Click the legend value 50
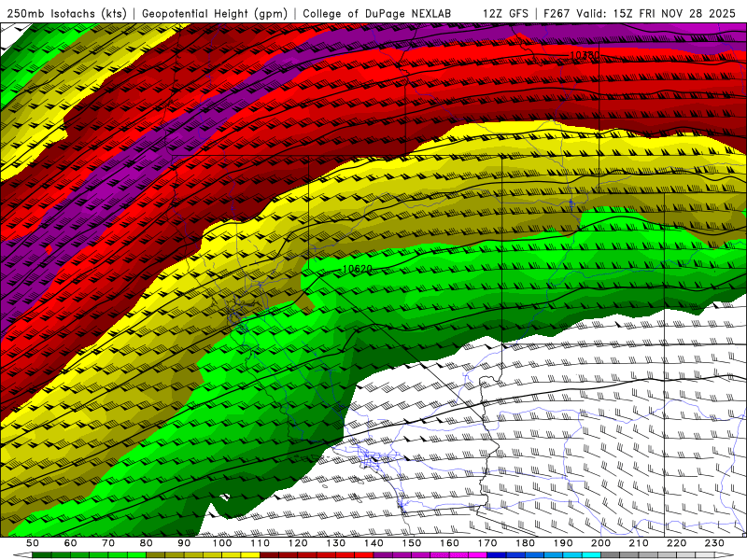Viewport: 747px width, 560px height. (x=33, y=543)
